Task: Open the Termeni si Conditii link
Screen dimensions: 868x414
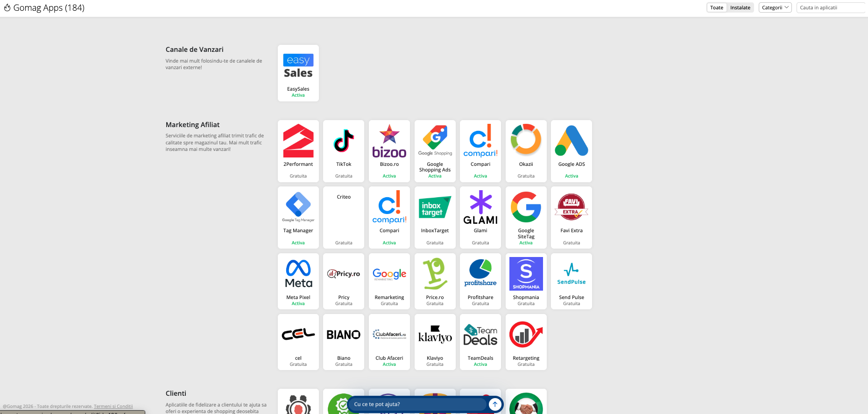Action: (113, 406)
